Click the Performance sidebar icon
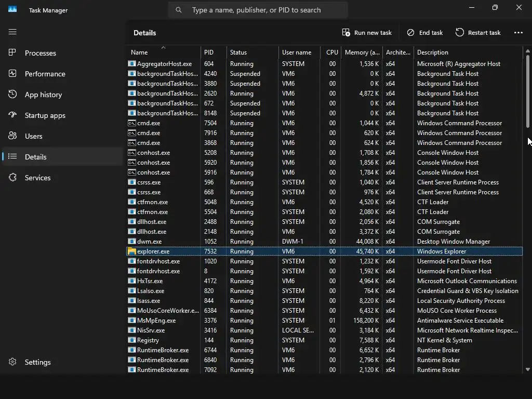This screenshot has height=399, width=532. tap(12, 73)
